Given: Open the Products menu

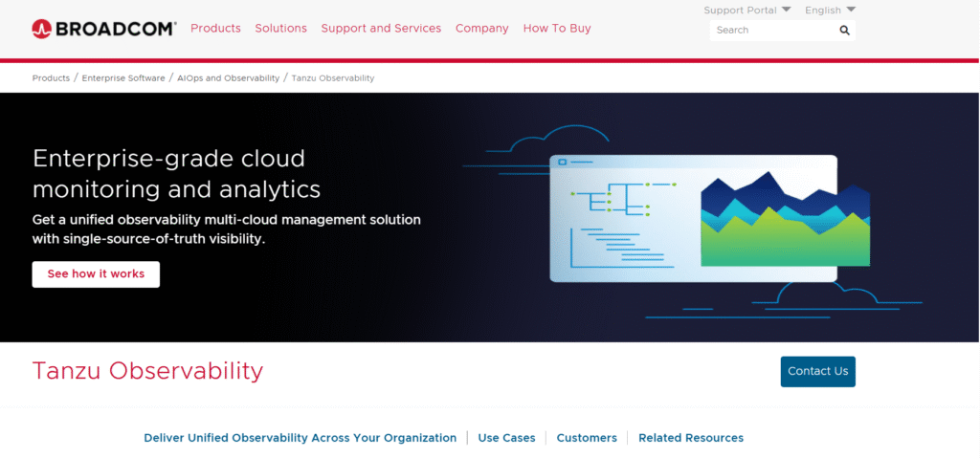Looking at the screenshot, I should pos(215,29).
